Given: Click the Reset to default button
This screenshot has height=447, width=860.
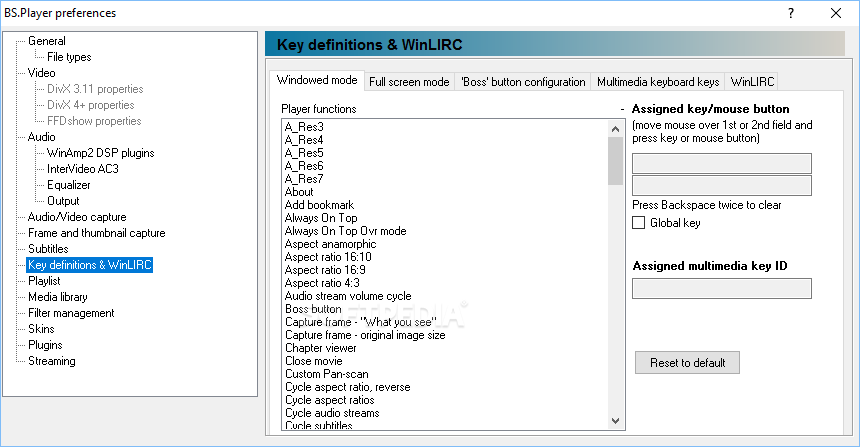Looking at the screenshot, I should [687, 363].
